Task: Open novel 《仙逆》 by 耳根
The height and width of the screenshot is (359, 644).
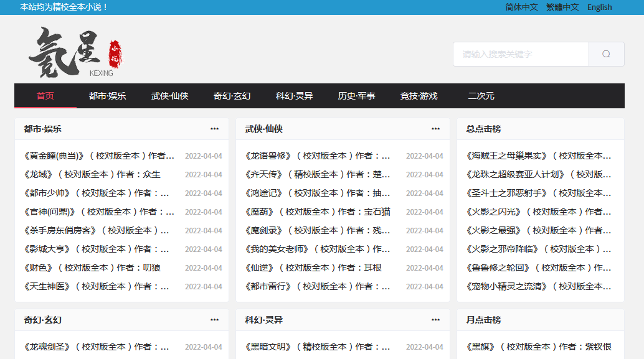Action: pos(313,268)
